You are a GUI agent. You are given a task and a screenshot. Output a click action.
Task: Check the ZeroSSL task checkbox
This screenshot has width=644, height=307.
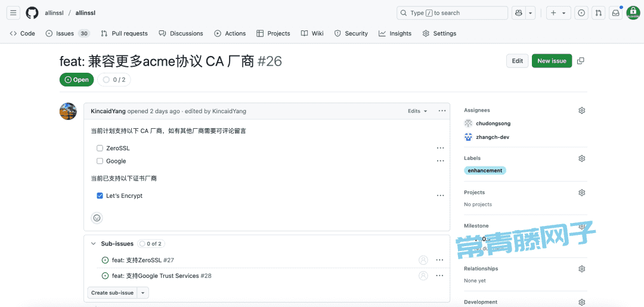click(x=100, y=148)
